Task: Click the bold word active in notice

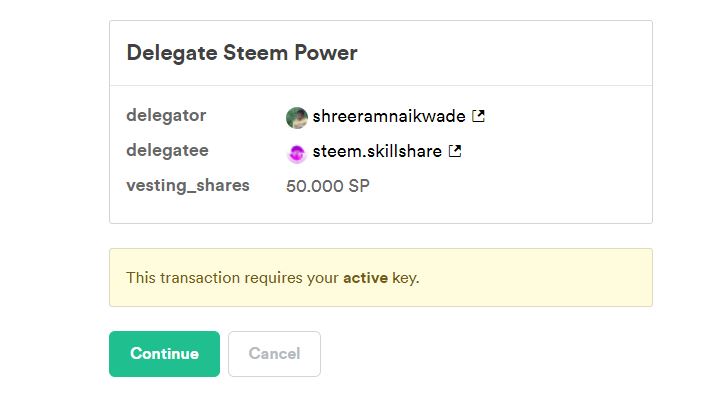Action: click(366, 278)
